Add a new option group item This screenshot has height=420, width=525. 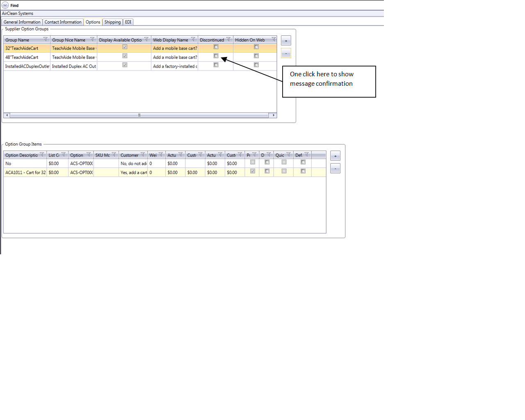(x=335, y=156)
